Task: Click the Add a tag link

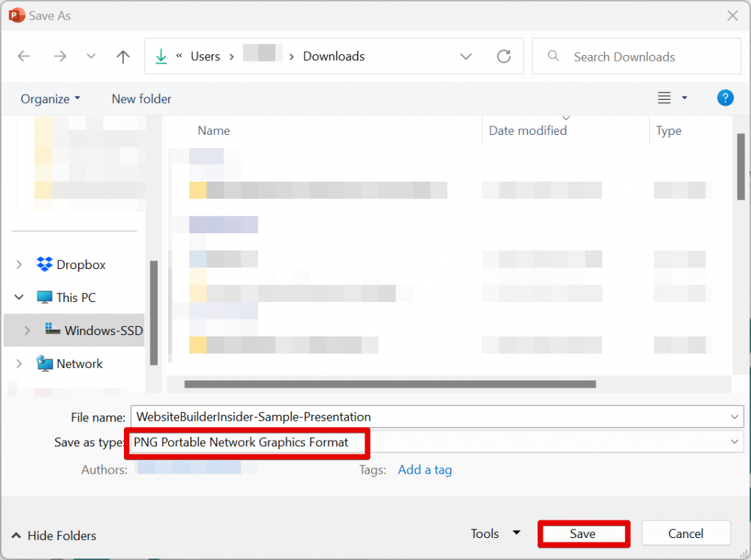Action: click(425, 470)
